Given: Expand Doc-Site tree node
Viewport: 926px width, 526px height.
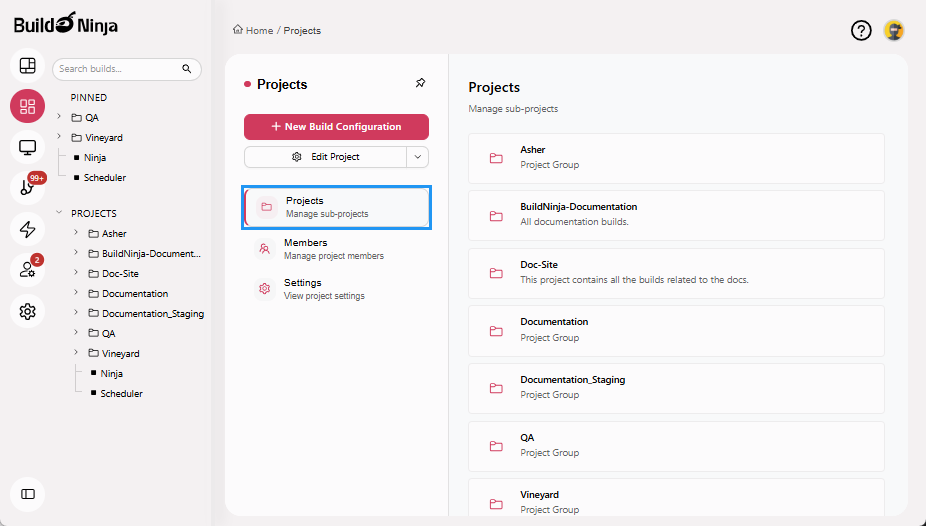Looking at the screenshot, I should click(76, 273).
